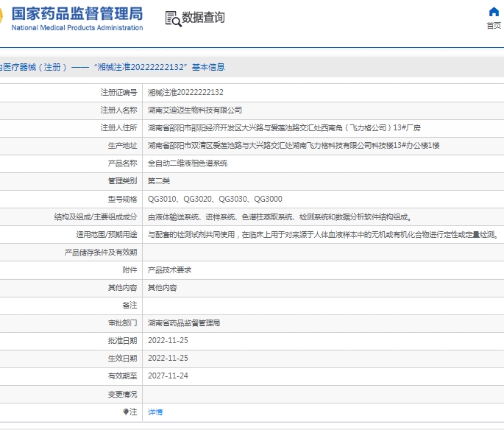
Task: Open the 详情 link in 注 row
Action: point(155,412)
